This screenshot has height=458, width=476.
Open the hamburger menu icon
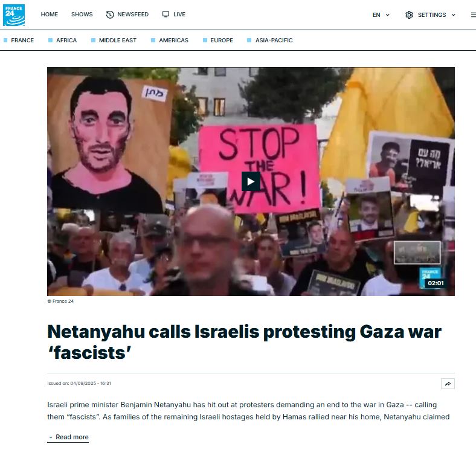point(473,15)
